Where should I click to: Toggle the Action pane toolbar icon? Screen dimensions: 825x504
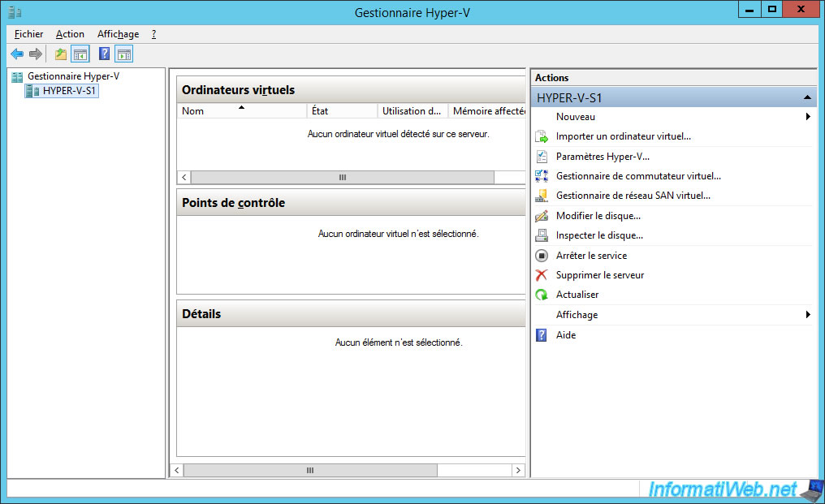[124, 54]
